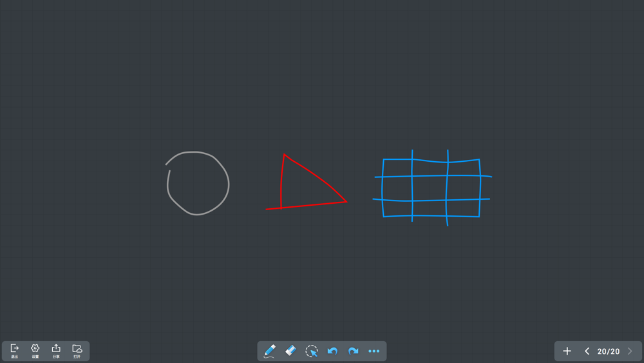
Task: Click the next page arrow
Action: tap(630, 351)
